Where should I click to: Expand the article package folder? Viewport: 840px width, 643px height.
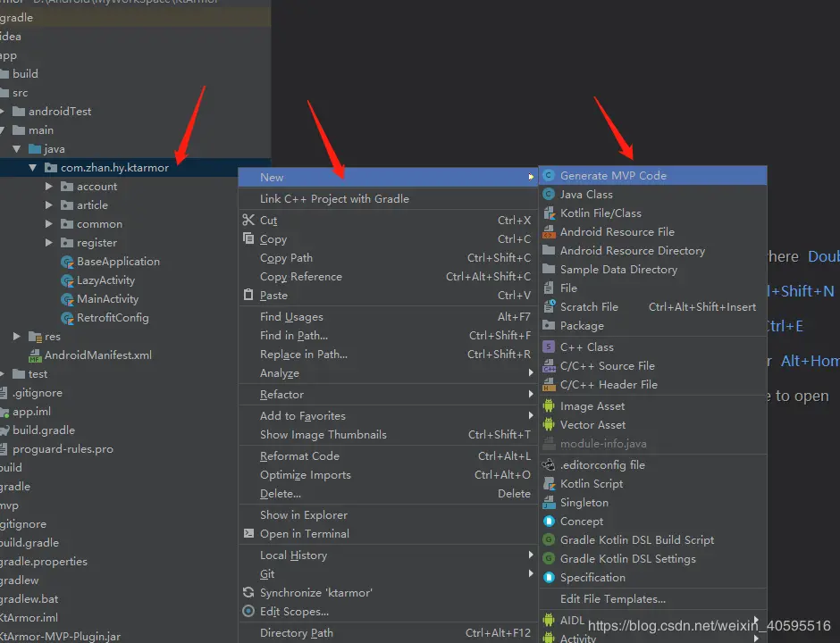click(49, 205)
